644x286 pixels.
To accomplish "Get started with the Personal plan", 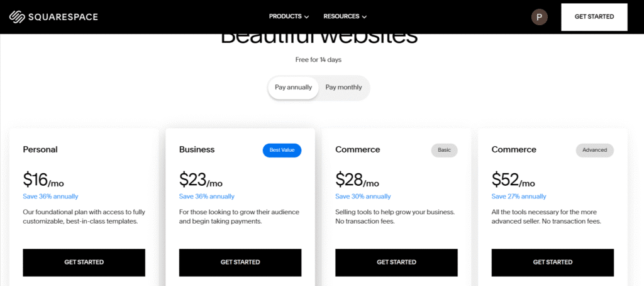I will (x=84, y=262).
